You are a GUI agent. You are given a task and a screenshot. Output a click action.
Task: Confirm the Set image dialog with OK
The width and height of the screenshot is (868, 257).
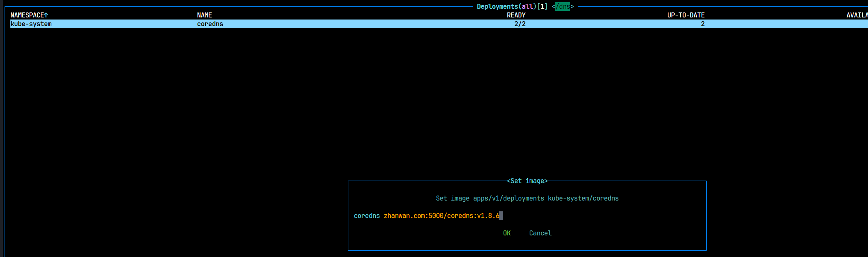coord(507,233)
